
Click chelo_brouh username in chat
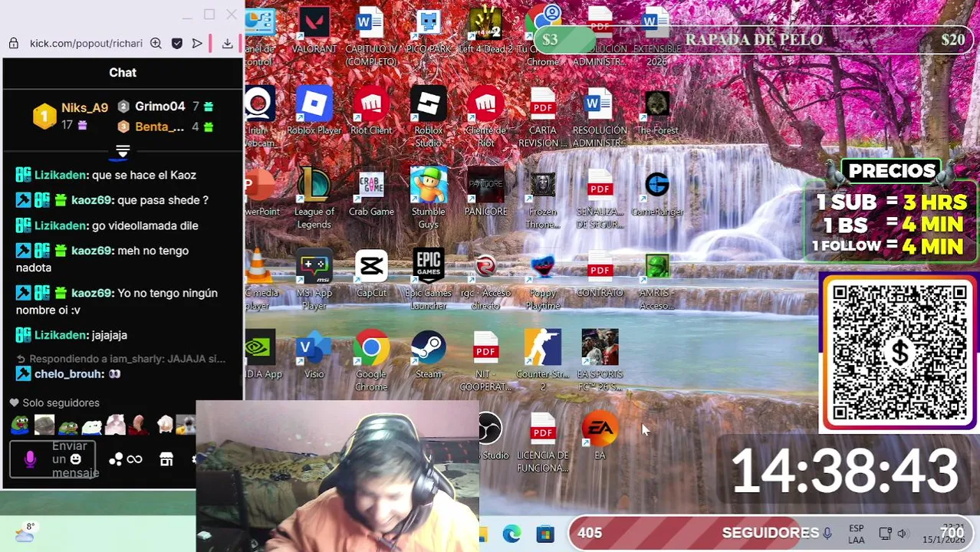point(69,374)
